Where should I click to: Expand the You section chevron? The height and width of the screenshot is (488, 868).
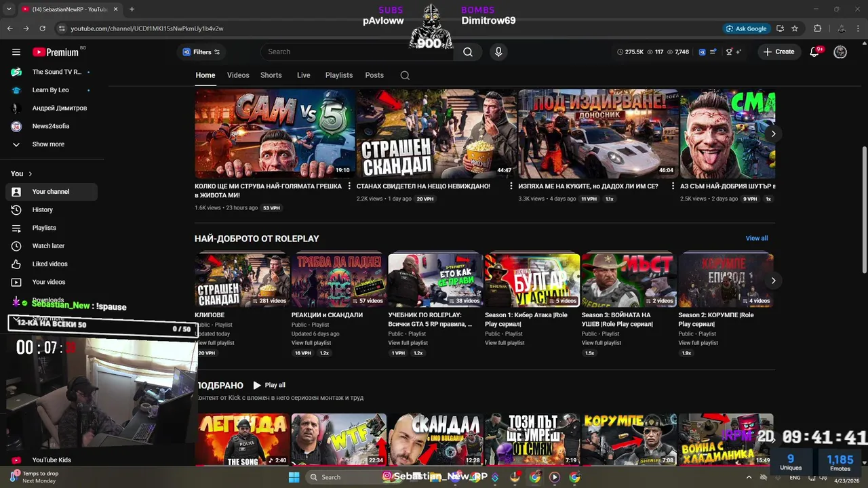click(30, 174)
